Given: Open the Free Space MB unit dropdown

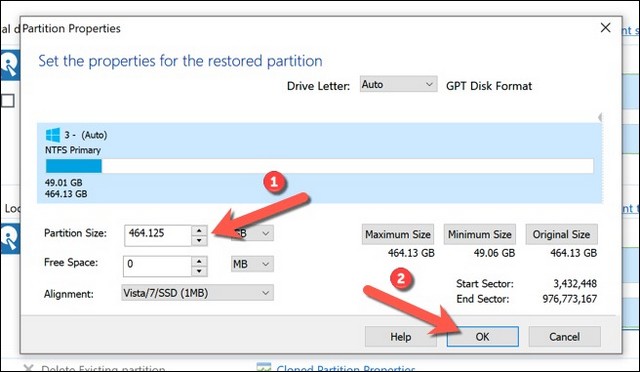Looking at the screenshot, I should [x=252, y=264].
